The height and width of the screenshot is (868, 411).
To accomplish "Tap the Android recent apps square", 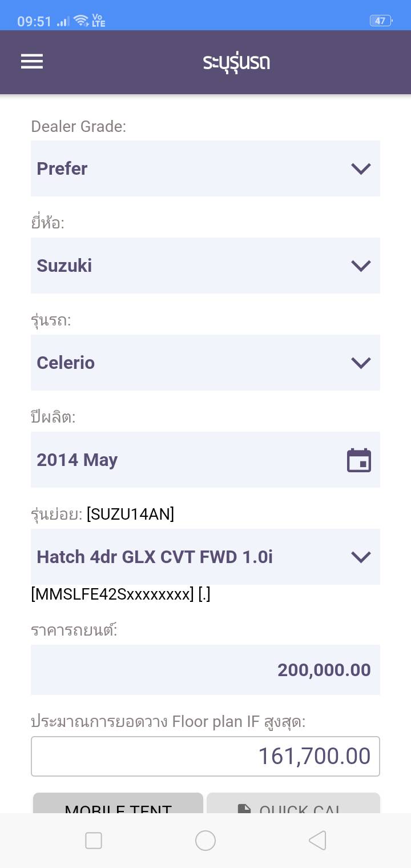I will coord(94,841).
